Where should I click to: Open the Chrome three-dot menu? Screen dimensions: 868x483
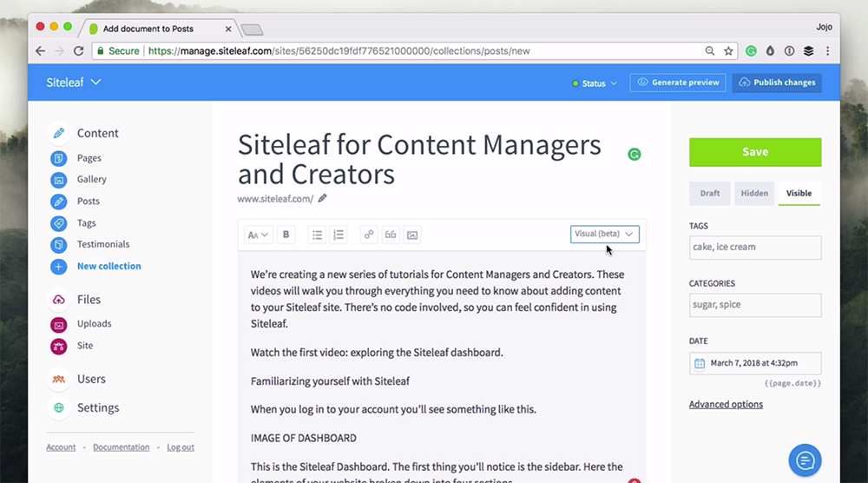click(827, 51)
